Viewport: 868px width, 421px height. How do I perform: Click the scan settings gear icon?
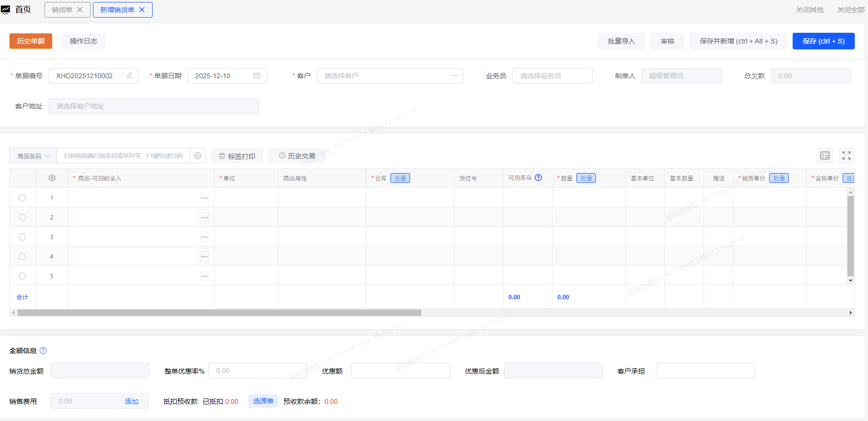coord(198,155)
